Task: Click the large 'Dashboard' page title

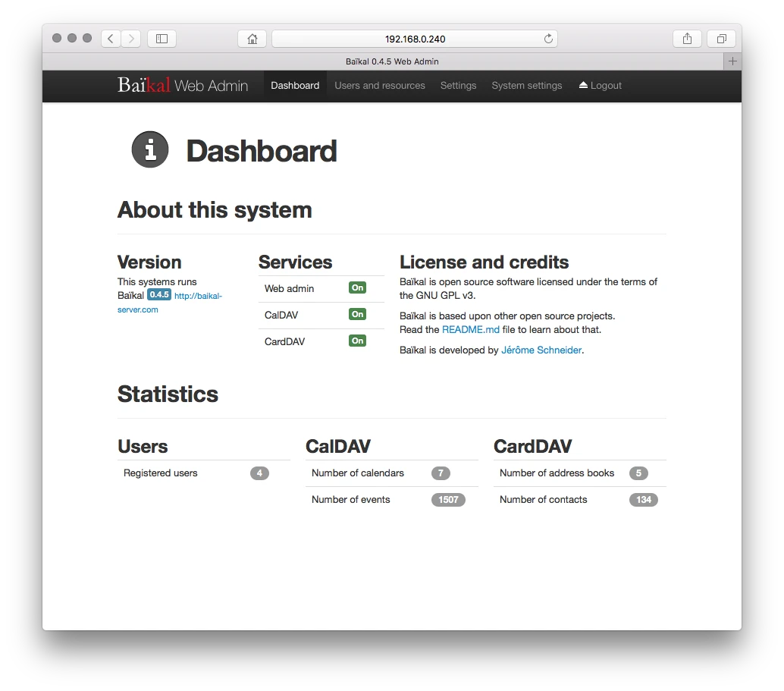Action: (x=262, y=151)
